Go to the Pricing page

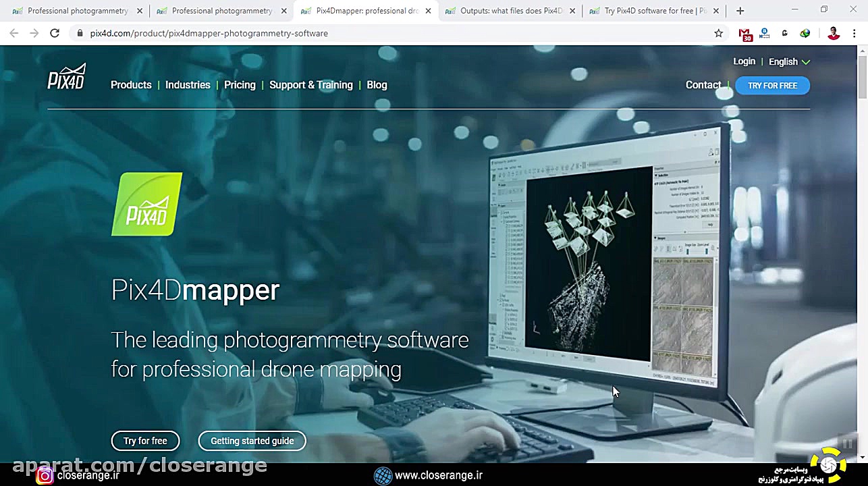pos(240,85)
